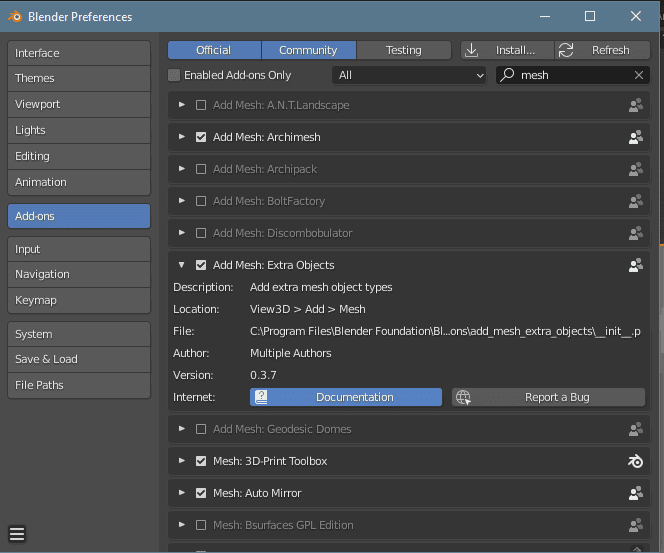The width and height of the screenshot is (664, 553).
Task: Click Blender official icon on 3D-Print Toolbox row
Action: coord(635,461)
